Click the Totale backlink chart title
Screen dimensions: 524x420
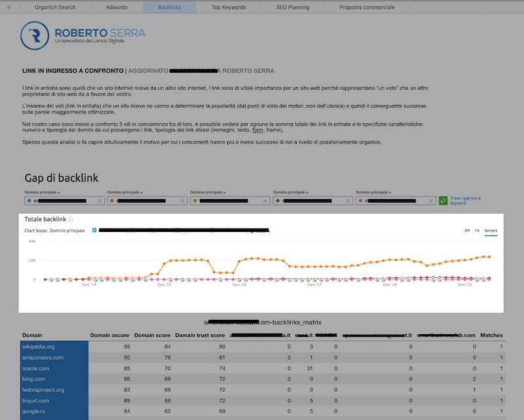coord(45,220)
